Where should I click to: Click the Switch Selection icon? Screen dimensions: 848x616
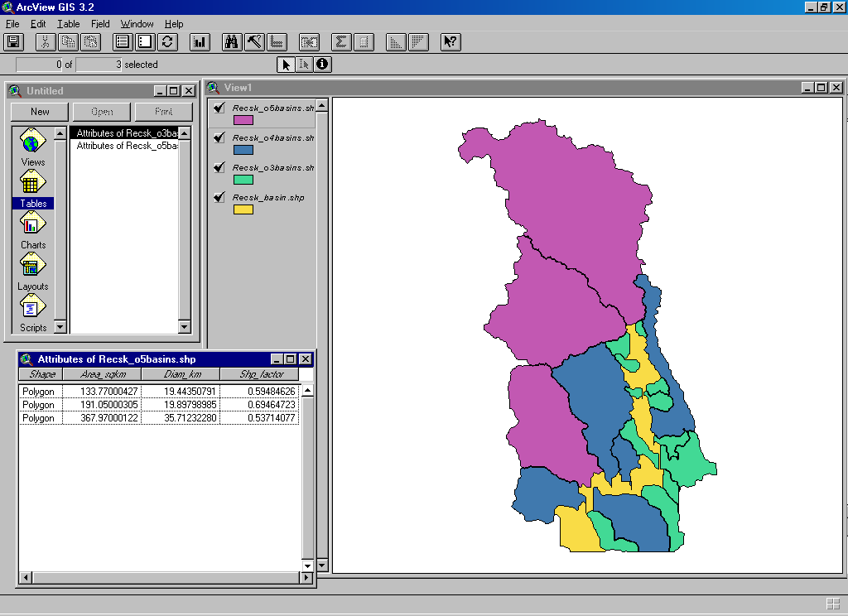167,41
